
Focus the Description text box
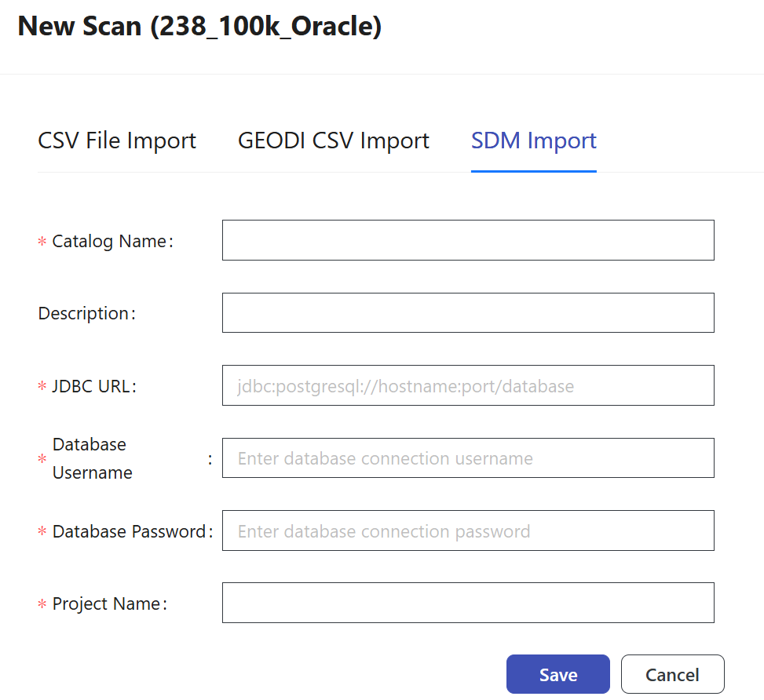[x=468, y=313]
